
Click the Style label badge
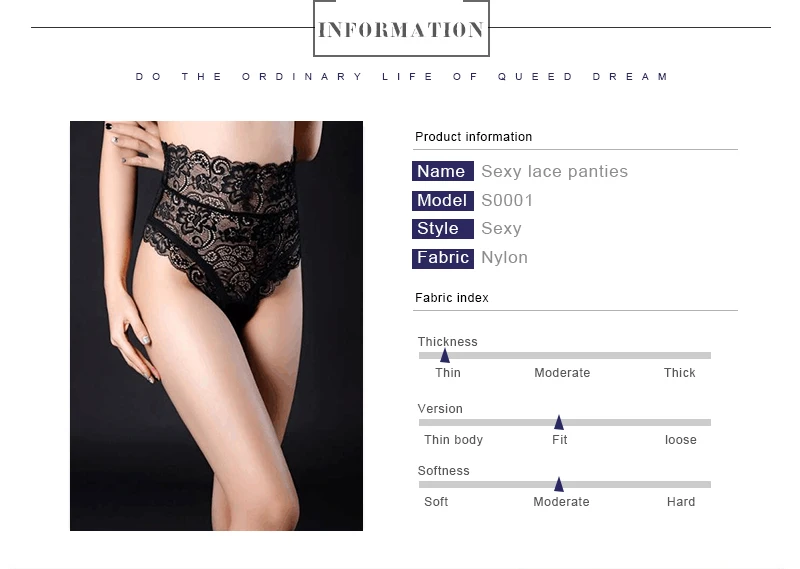pos(442,229)
